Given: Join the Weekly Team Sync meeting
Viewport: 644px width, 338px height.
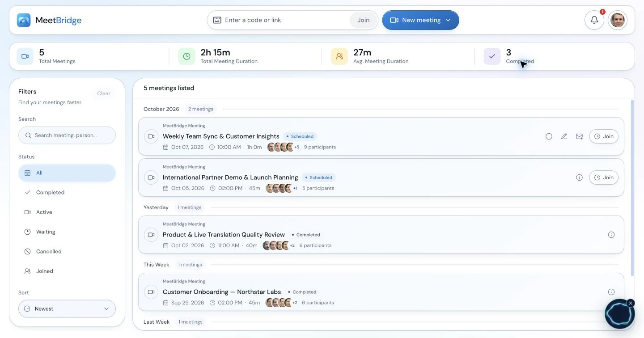Looking at the screenshot, I should coord(604,136).
